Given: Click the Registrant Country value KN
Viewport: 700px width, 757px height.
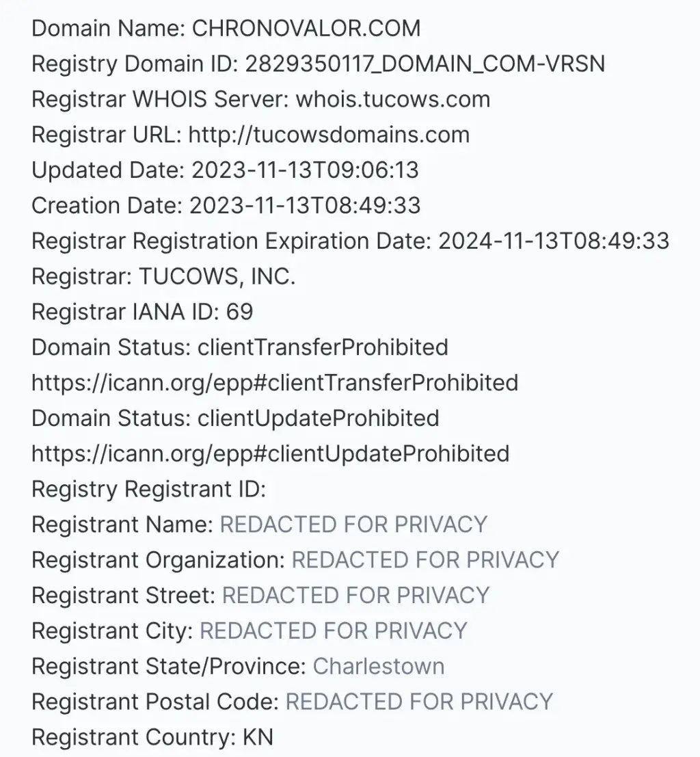Looking at the screenshot, I should click(x=258, y=738).
